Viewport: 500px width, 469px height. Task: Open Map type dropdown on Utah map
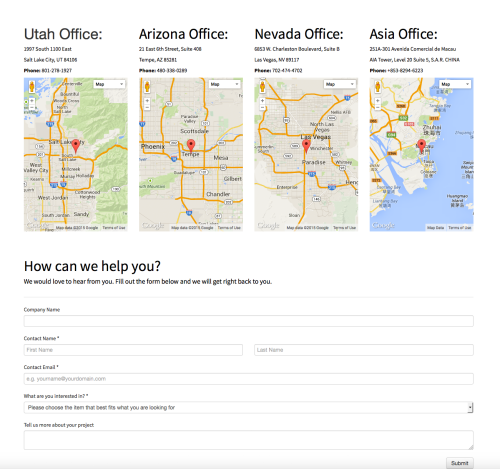pyautogui.click(x=109, y=84)
